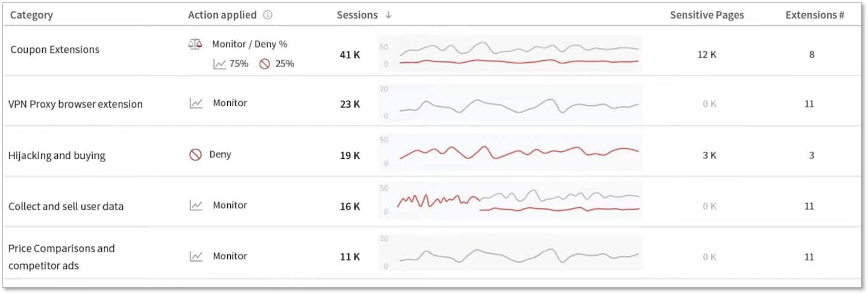Open the Coupon Extensions category
The height and width of the screenshot is (294, 868).
coord(55,49)
